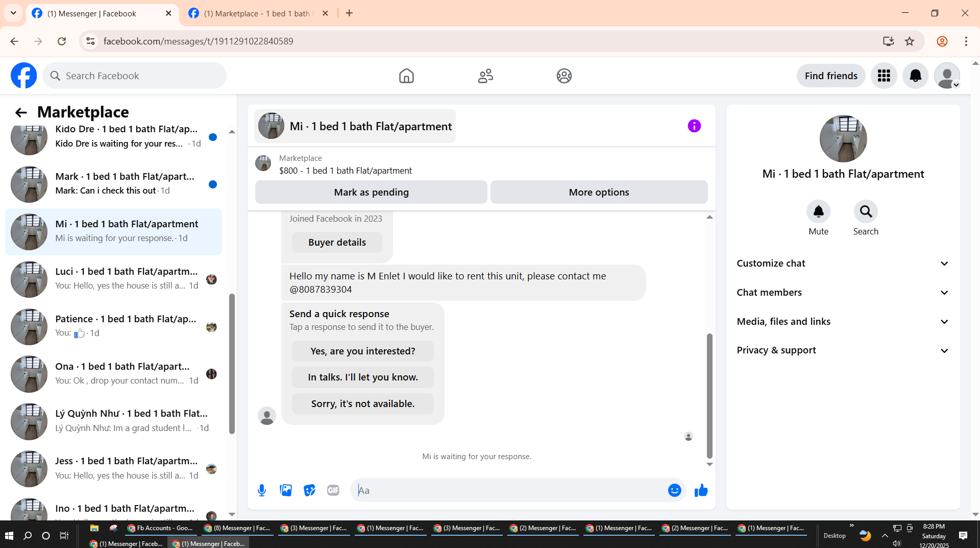Open Buyer details
Screen dimensions: 980x548
pyautogui.click(x=337, y=242)
